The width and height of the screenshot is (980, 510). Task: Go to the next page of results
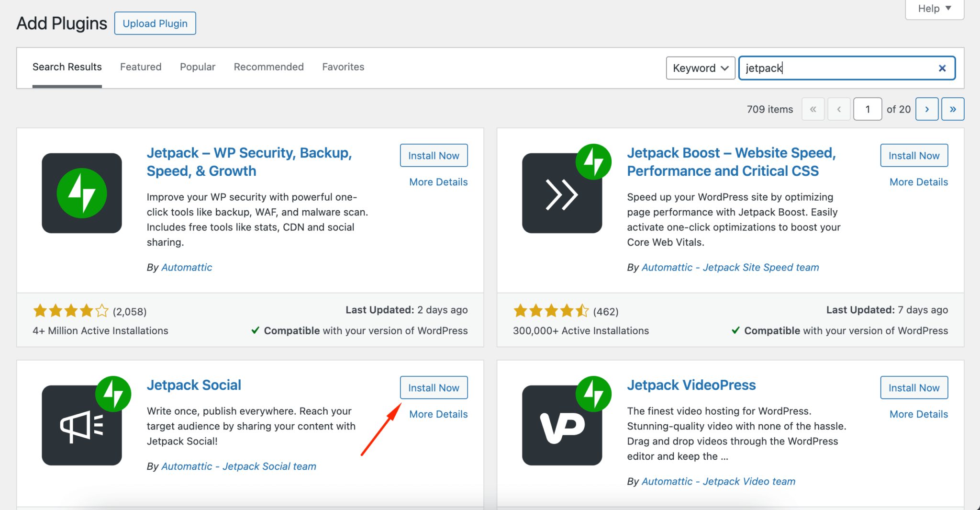point(926,109)
